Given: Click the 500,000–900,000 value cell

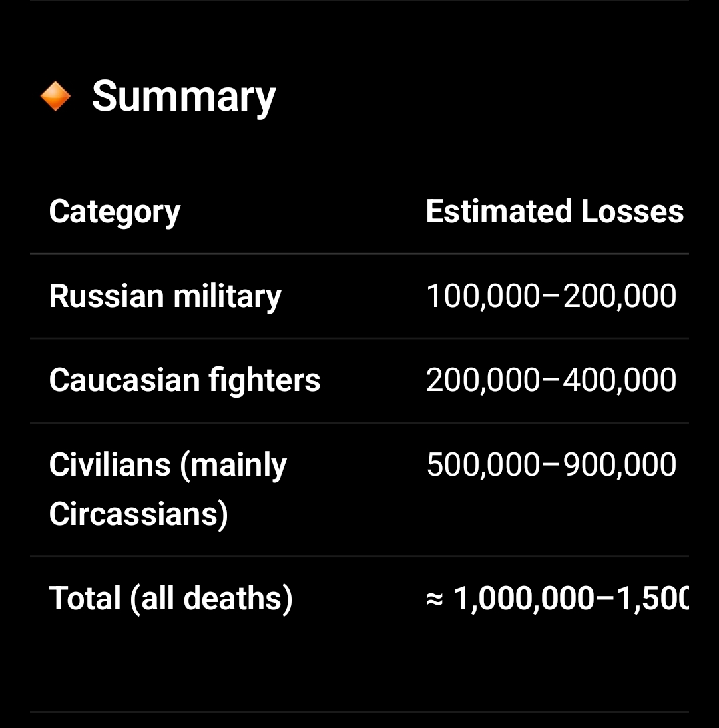Looking at the screenshot, I should point(551,465).
